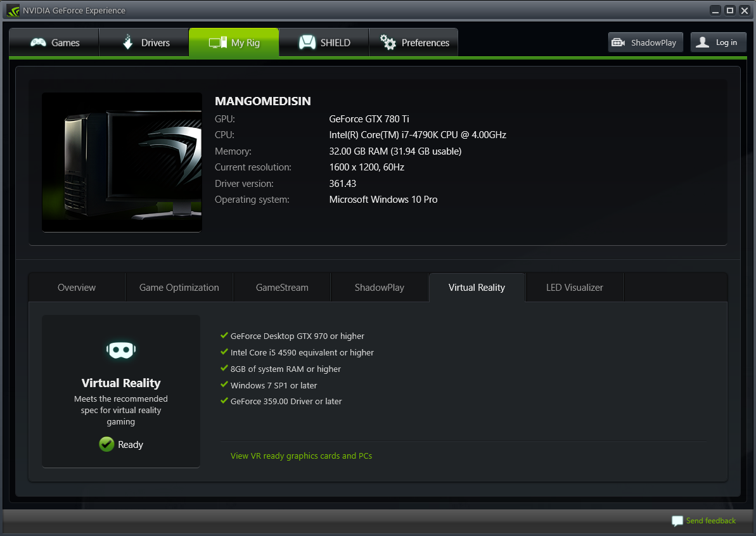Click the My Rig monitor icon
Image resolution: width=756 pixels, height=536 pixels.
pyautogui.click(x=217, y=42)
